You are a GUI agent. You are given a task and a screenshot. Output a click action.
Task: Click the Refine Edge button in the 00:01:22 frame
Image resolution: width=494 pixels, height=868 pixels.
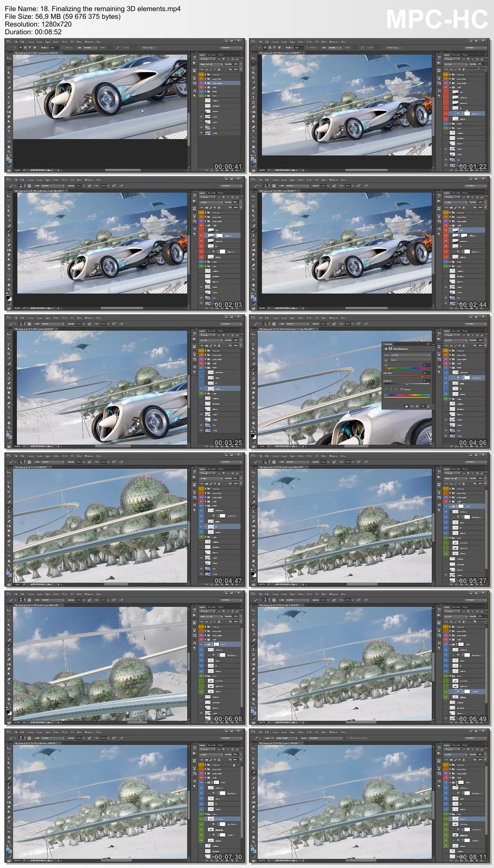(x=393, y=47)
